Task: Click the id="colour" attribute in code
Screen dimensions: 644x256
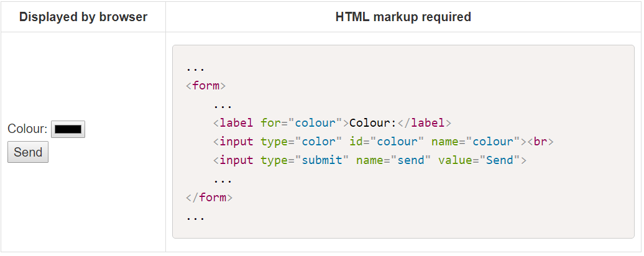Action: coord(387,142)
